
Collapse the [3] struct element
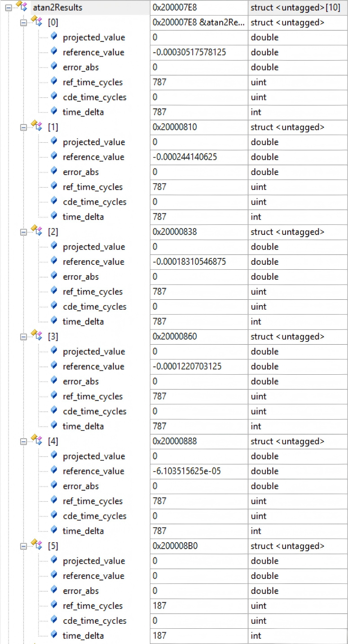[x=23, y=337]
